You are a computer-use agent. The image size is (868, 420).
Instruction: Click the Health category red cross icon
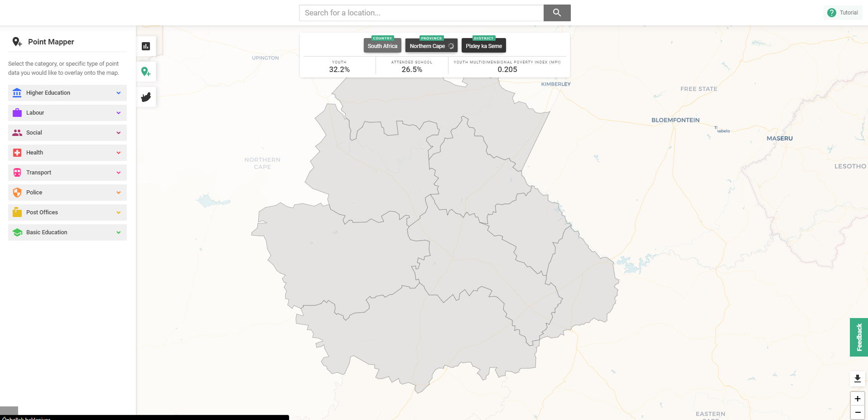tap(17, 152)
